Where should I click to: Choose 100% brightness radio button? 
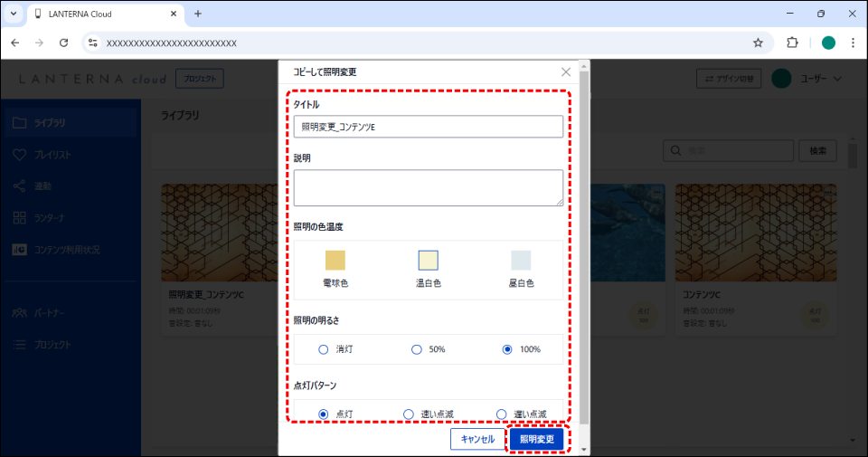pos(507,349)
